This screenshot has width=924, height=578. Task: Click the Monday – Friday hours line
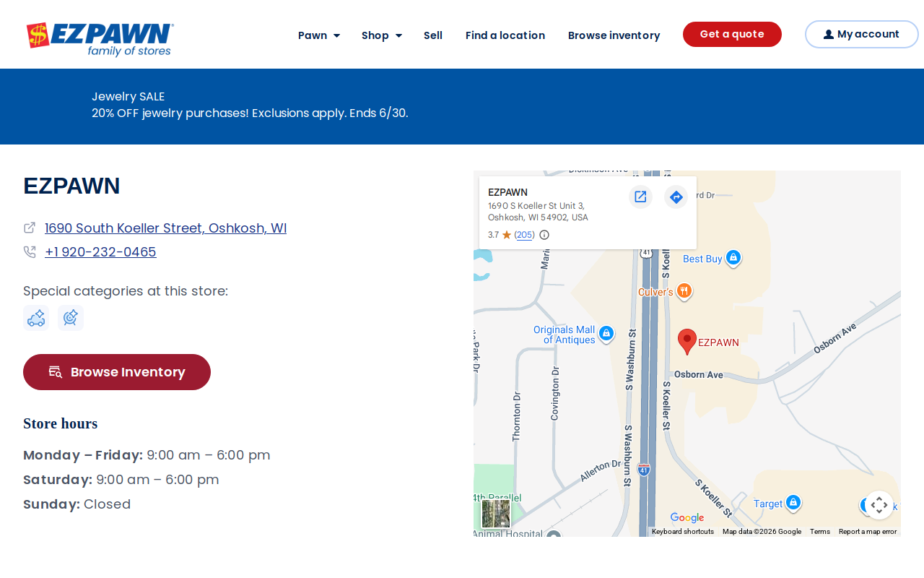pos(147,455)
